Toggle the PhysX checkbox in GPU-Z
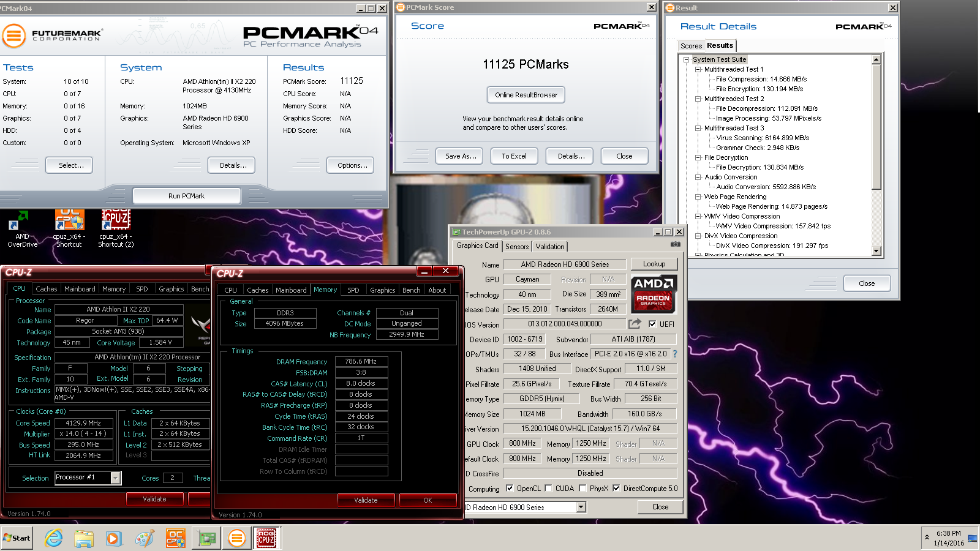980x551 pixels. 582,488
